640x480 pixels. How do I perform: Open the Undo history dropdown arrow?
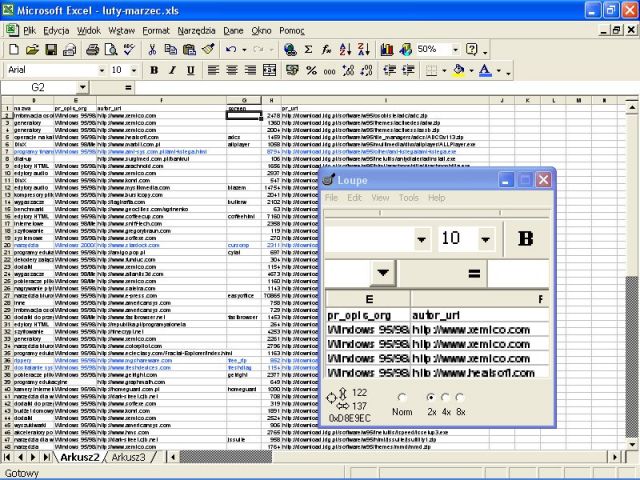tap(244, 50)
